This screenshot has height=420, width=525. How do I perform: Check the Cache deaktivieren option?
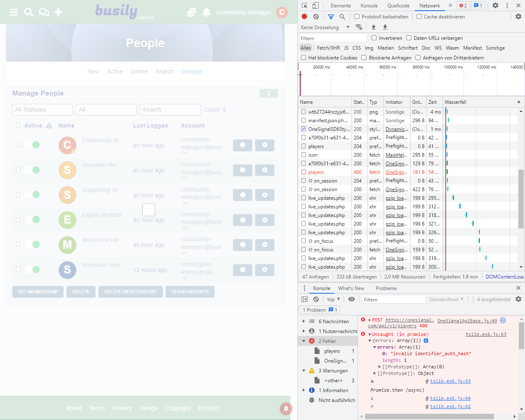[419, 17]
